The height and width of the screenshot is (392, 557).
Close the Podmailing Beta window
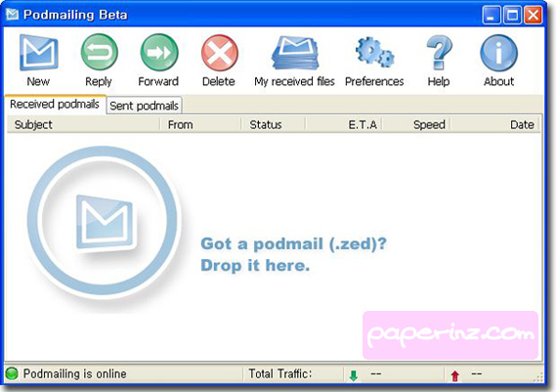coord(534,16)
